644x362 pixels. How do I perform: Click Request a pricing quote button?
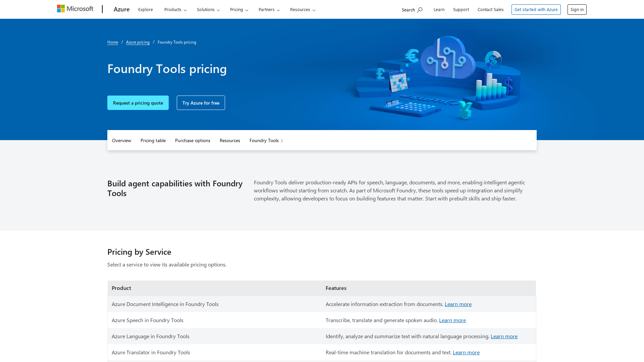138,103
